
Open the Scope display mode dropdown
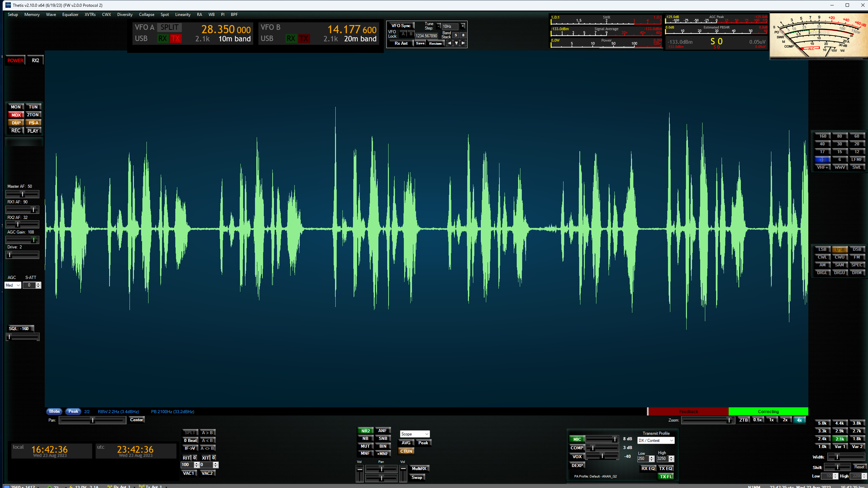[x=415, y=434]
